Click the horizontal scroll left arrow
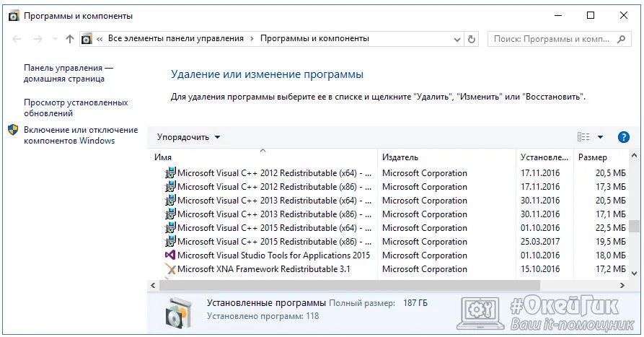This screenshot has width=644, height=337. [153, 285]
